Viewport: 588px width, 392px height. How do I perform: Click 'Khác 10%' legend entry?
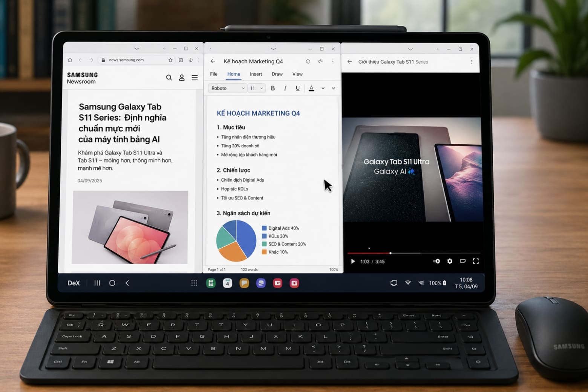(x=275, y=252)
